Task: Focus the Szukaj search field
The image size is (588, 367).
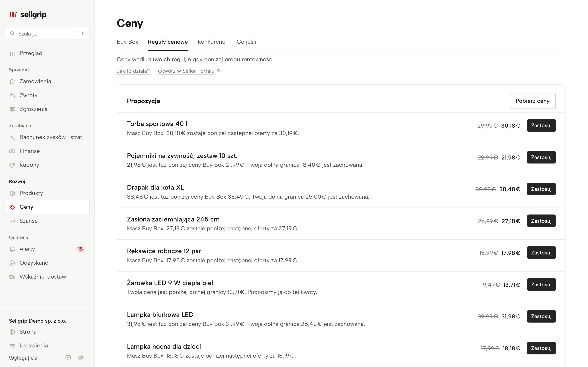Action: (47, 34)
